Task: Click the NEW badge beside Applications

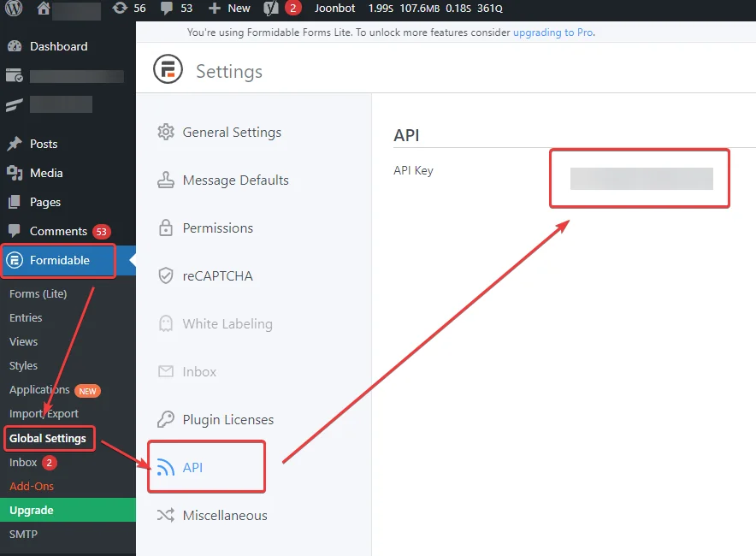Action: 87,391
